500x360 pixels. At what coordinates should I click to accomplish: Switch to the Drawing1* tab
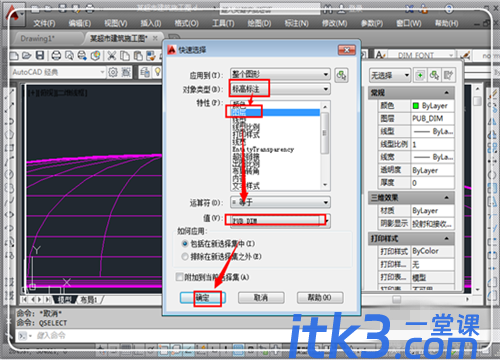coord(37,39)
